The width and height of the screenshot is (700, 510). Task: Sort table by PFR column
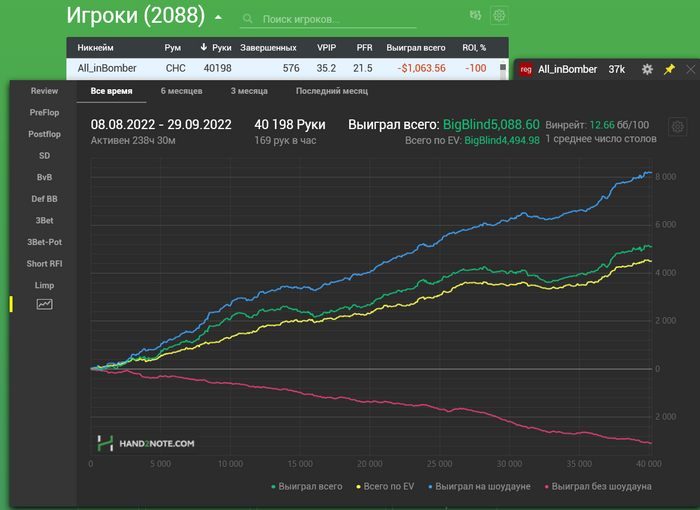(x=364, y=48)
